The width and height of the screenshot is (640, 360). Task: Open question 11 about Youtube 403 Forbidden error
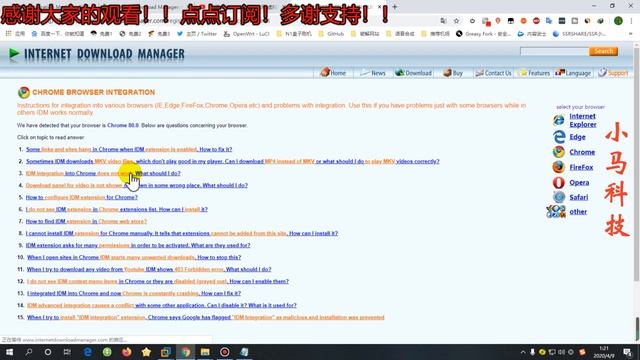coord(149,269)
